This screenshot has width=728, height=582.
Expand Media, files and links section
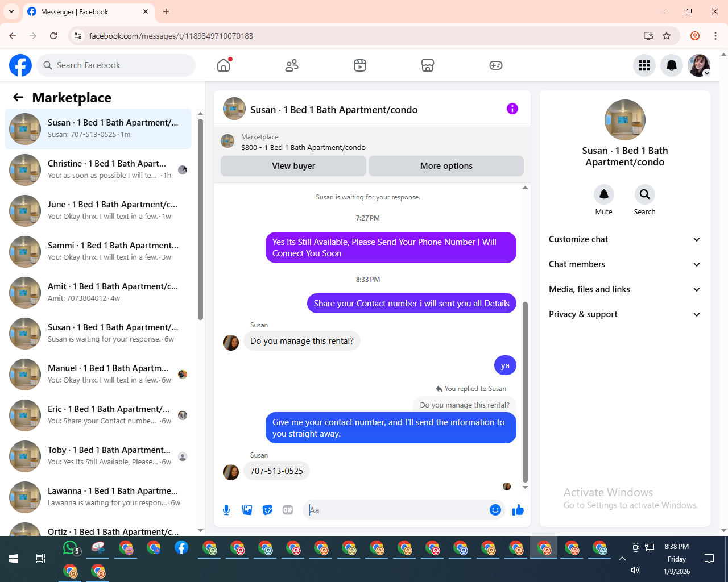click(x=624, y=289)
